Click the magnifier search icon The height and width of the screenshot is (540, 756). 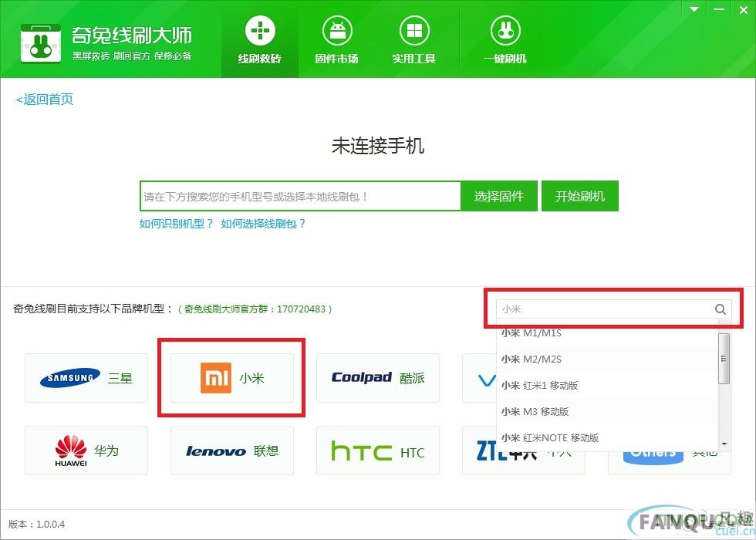coord(721,309)
